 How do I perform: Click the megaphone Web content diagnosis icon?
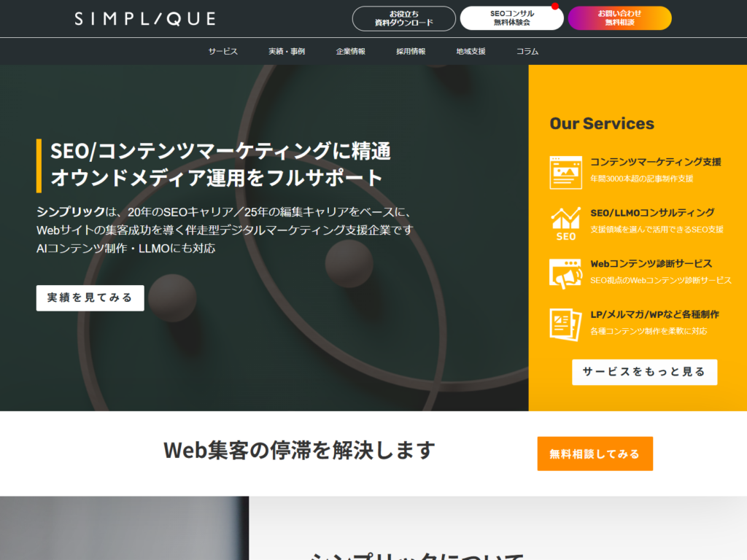tap(565, 273)
